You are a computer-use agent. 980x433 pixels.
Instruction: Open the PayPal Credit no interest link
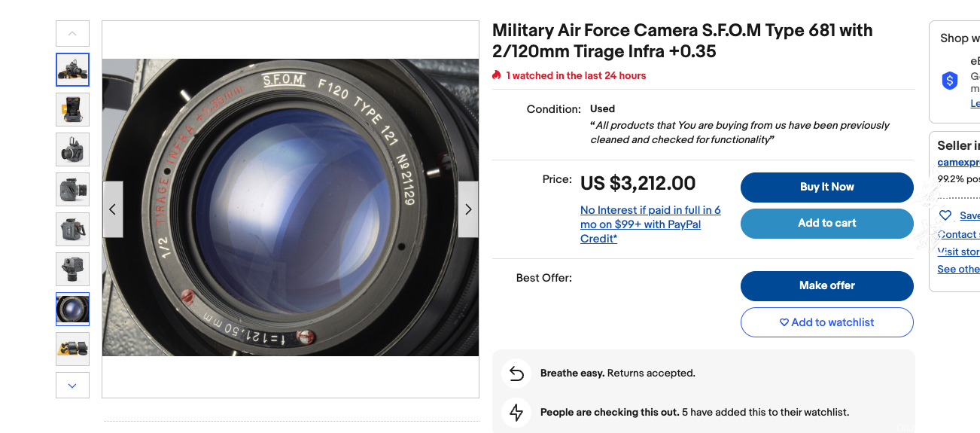[650, 224]
